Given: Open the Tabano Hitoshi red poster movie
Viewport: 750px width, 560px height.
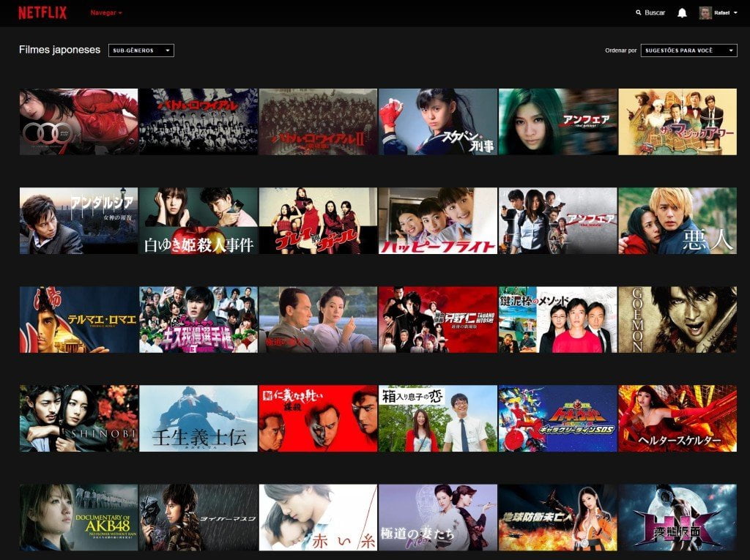Looking at the screenshot, I should [x=438, y=319].
